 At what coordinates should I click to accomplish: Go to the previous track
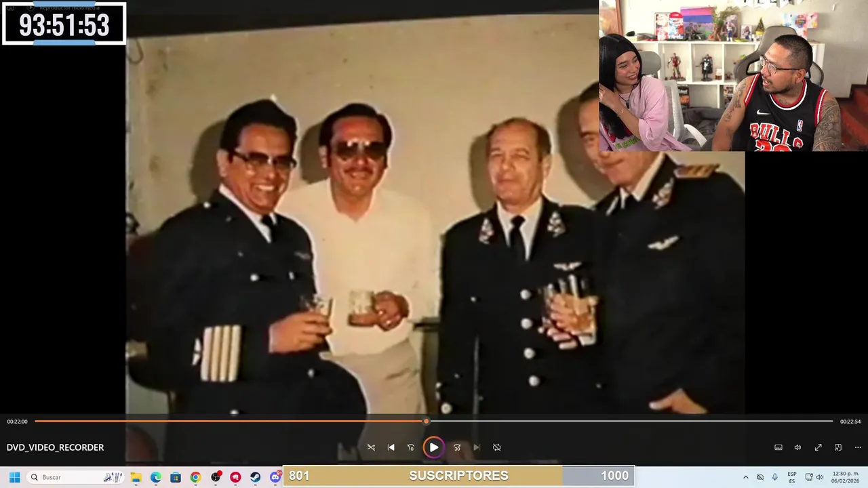(391, 447)
